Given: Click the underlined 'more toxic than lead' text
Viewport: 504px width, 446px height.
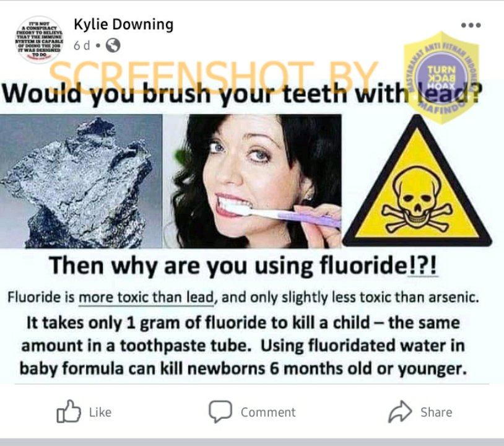Looking at the screenshot, I should [x=146, y=297].
